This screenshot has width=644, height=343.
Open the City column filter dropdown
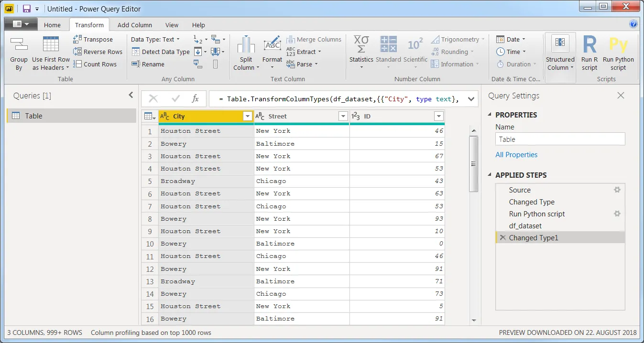click(x=248, y=116)
